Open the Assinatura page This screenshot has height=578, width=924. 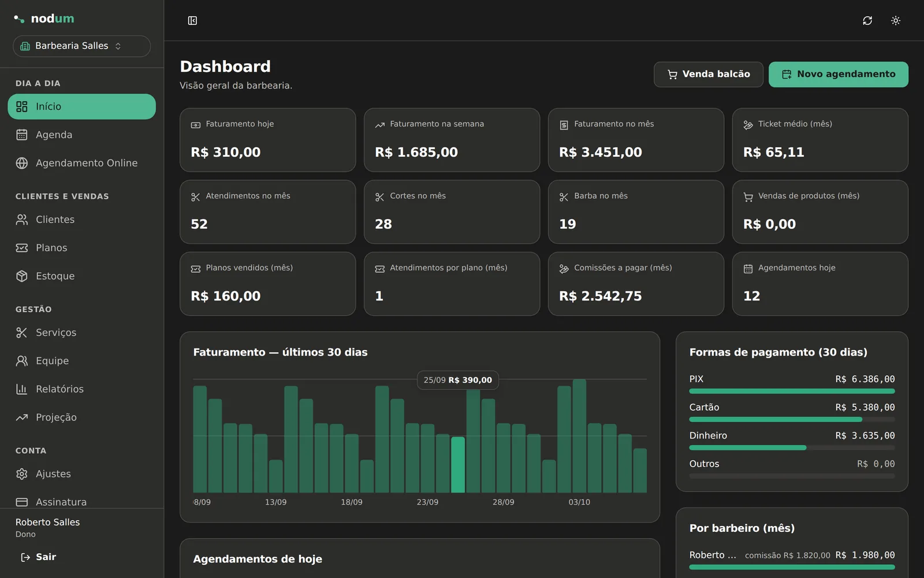pyautogui.click(x=81, y=502)
